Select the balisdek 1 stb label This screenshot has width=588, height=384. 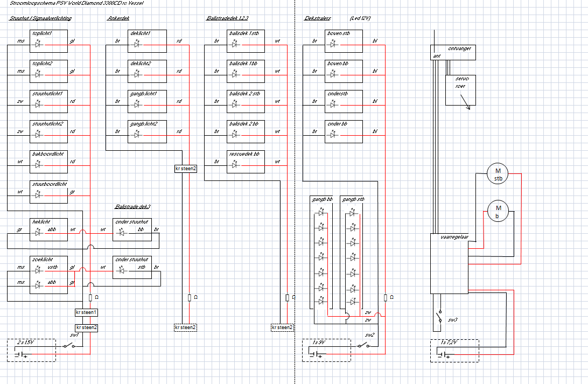click(244, 33)
